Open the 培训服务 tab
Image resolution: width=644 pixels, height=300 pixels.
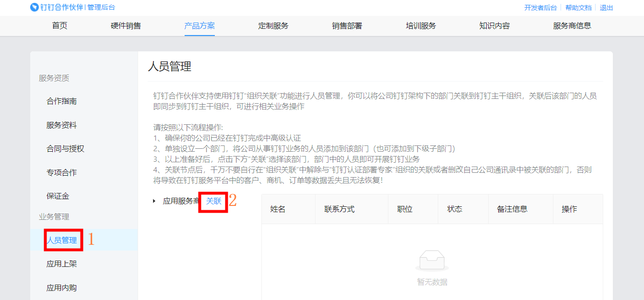pos(421,26)
